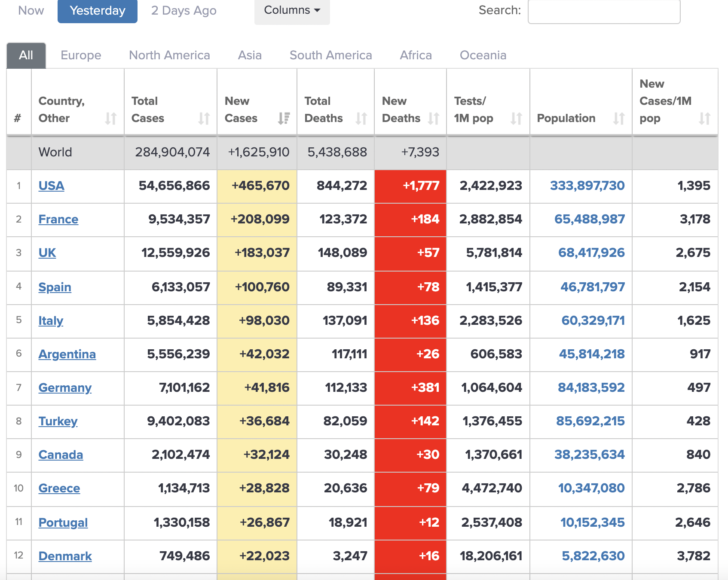Viewport: 728px width, 580px height.
Task: Open the Greece country link
Action: (59, 488)
